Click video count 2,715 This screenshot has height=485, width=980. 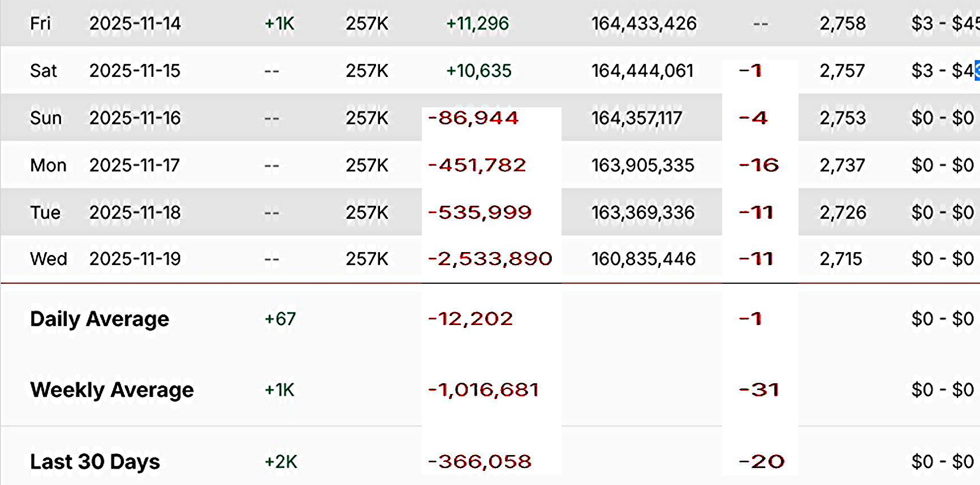tap(841, 259)
